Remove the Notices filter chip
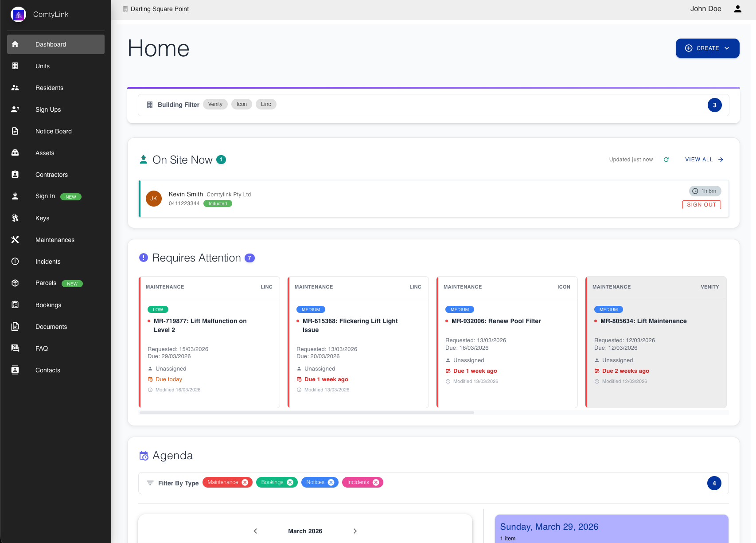Viewport: 756px width, 543px height. click(331, 482)
